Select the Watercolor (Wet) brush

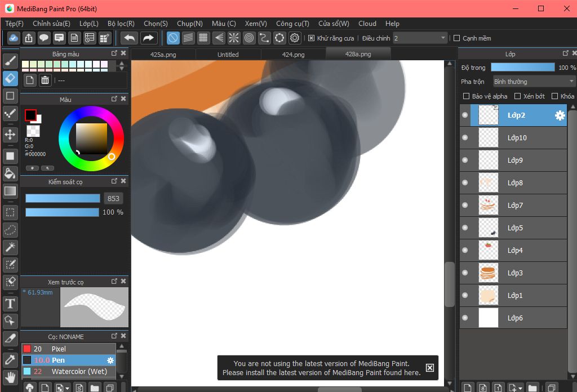(x=68, y=371)
